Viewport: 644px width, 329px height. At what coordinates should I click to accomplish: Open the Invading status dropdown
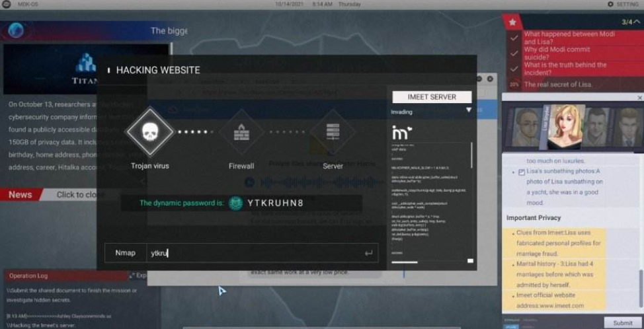click(x=468, y=111)
